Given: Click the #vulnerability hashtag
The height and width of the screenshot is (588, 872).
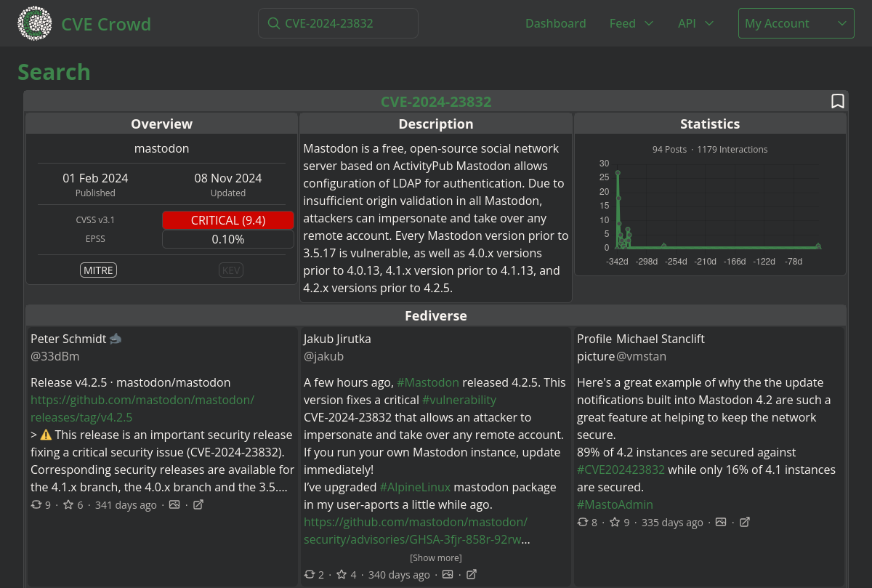Looking at the screenshot, I should (x=459, y=400).
